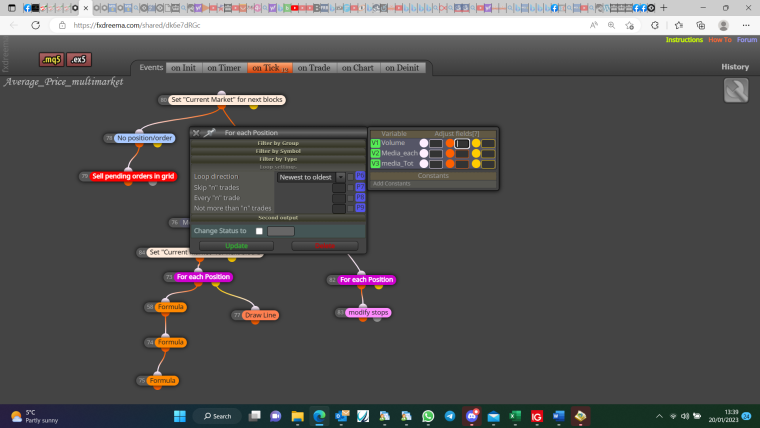Screen dimensions: 760x428
Task: Switch to the on Trade tab
Action: point(314,68)
